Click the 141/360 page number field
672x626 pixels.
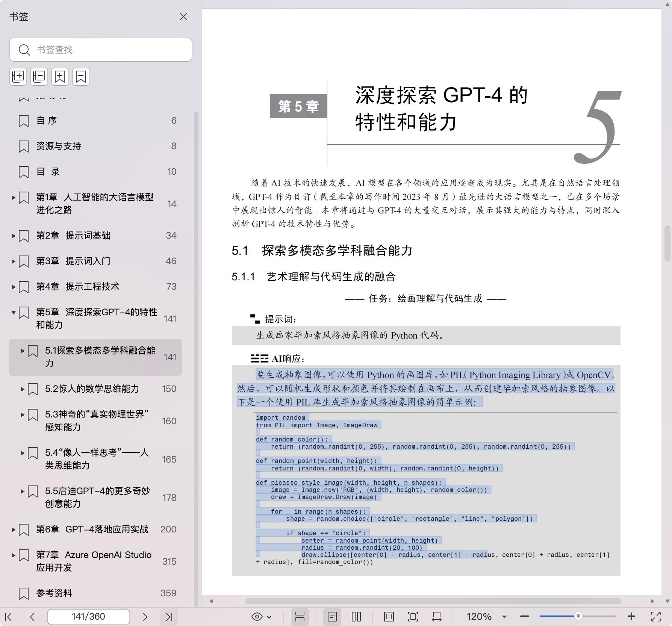[x=89, y=617]
